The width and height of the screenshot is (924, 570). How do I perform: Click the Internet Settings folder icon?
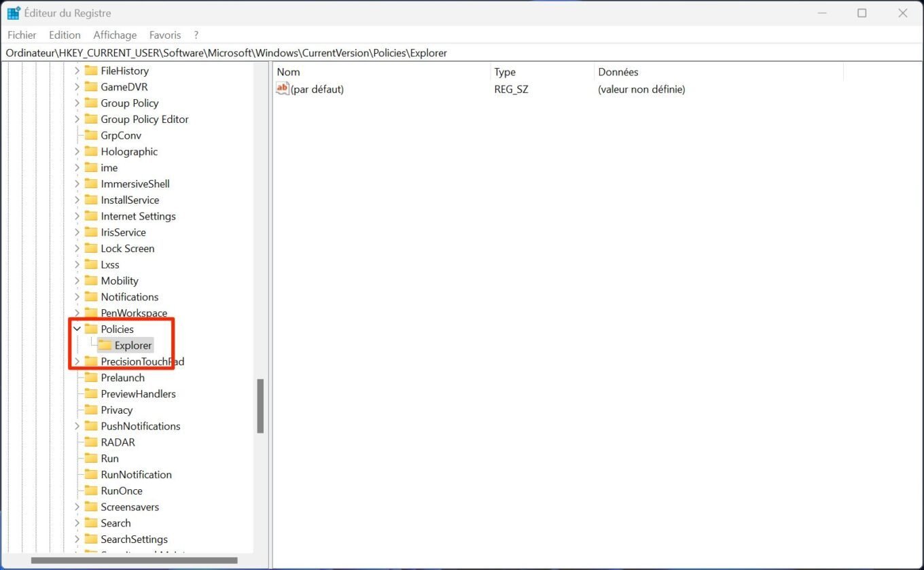[91, 216]
